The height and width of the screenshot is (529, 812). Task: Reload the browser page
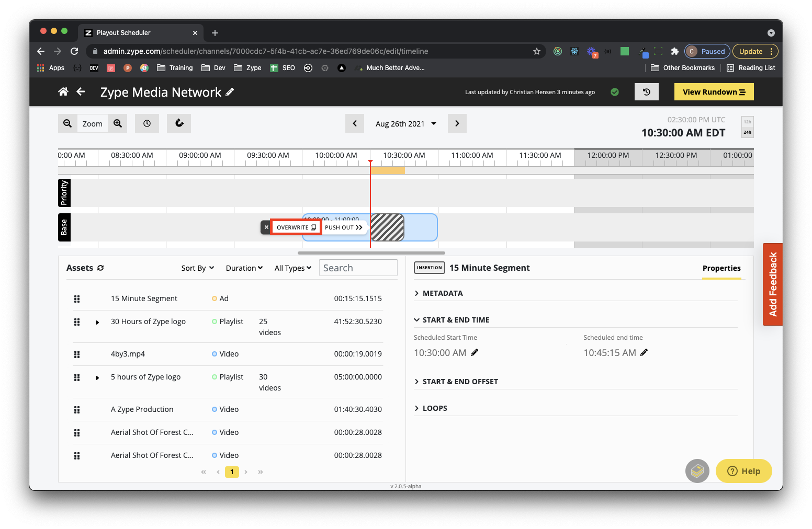point(74,51)
